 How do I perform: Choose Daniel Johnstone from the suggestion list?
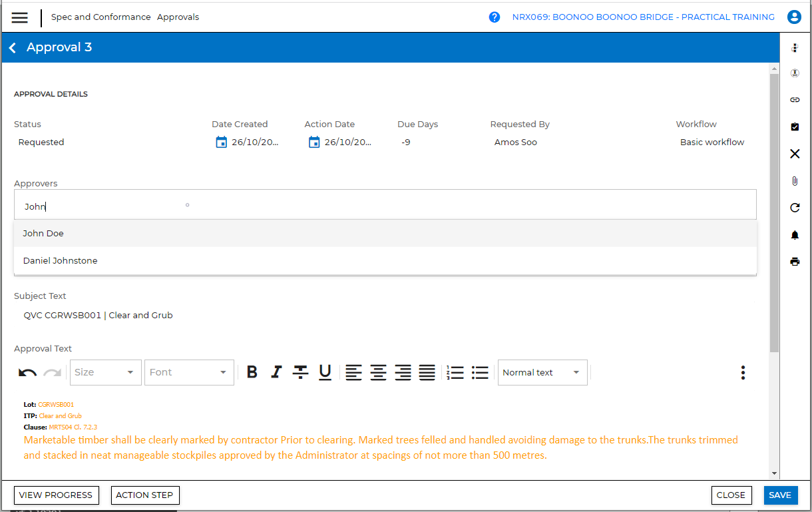pos(60,261)
